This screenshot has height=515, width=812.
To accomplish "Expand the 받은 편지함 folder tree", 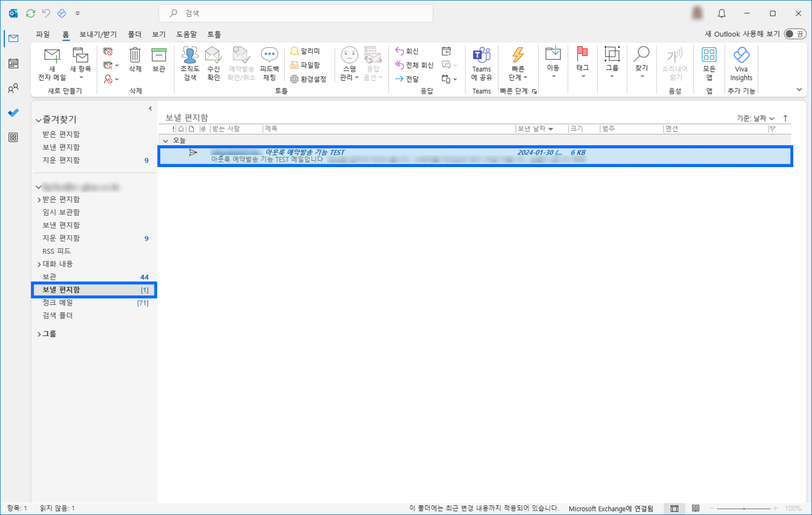I will [39, 199].
